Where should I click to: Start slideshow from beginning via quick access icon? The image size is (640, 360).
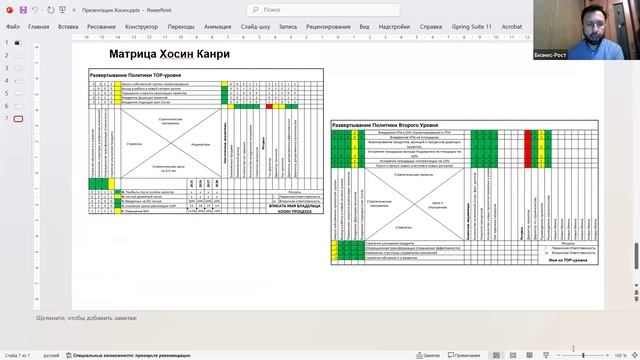62,10
